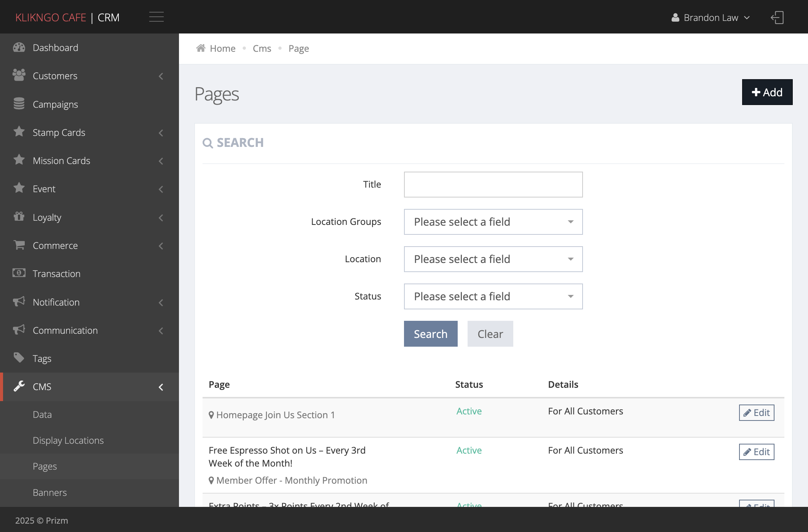Screen dimensions: 808x532
Task: Click the logout icon in the header
Action: tap(777, 18)
